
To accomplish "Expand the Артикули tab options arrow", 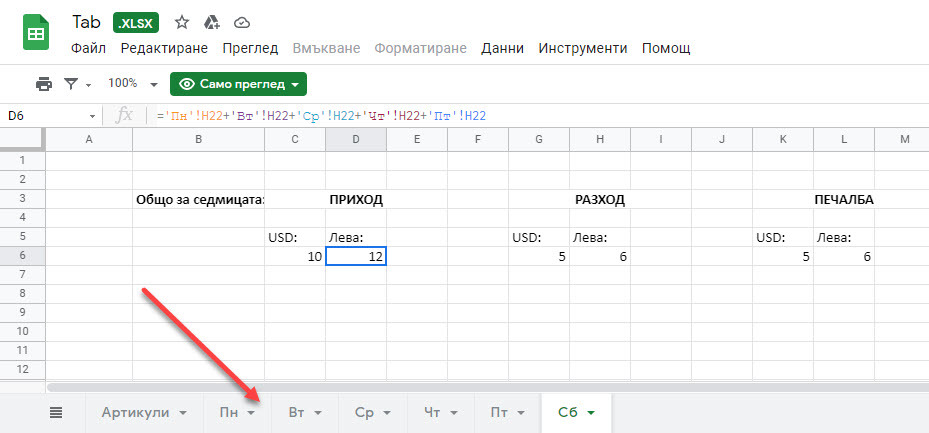I will [184, 412].
